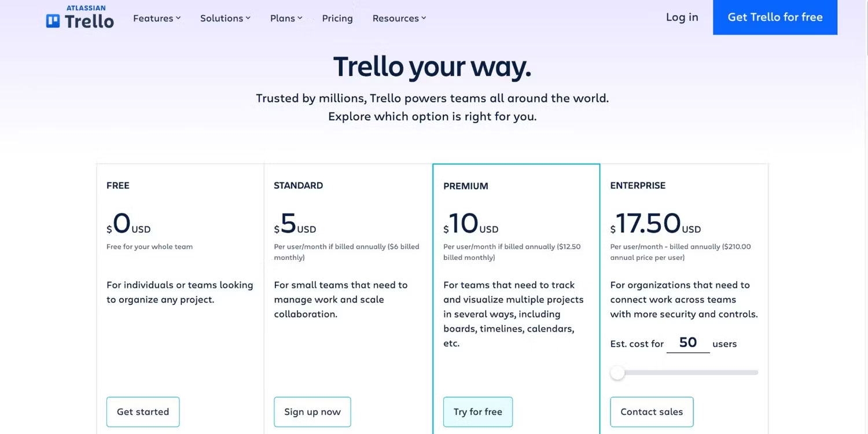Click the $5 USD Standard price
This screenshot has width=868, height=434.
point(295,223)
